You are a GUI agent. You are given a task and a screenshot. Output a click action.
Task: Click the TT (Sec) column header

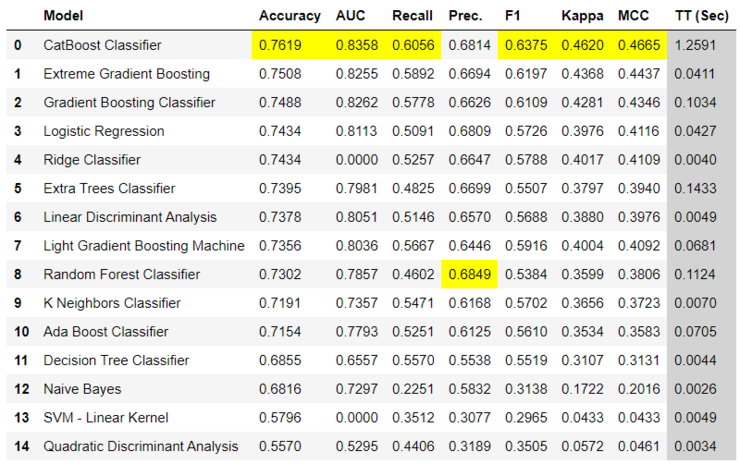tap(701, 16)
